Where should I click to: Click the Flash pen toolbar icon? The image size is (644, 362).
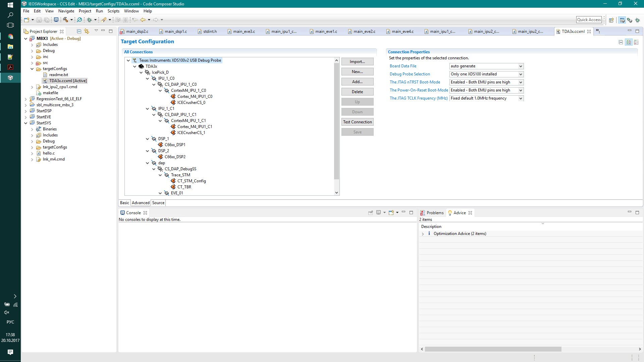104,20
